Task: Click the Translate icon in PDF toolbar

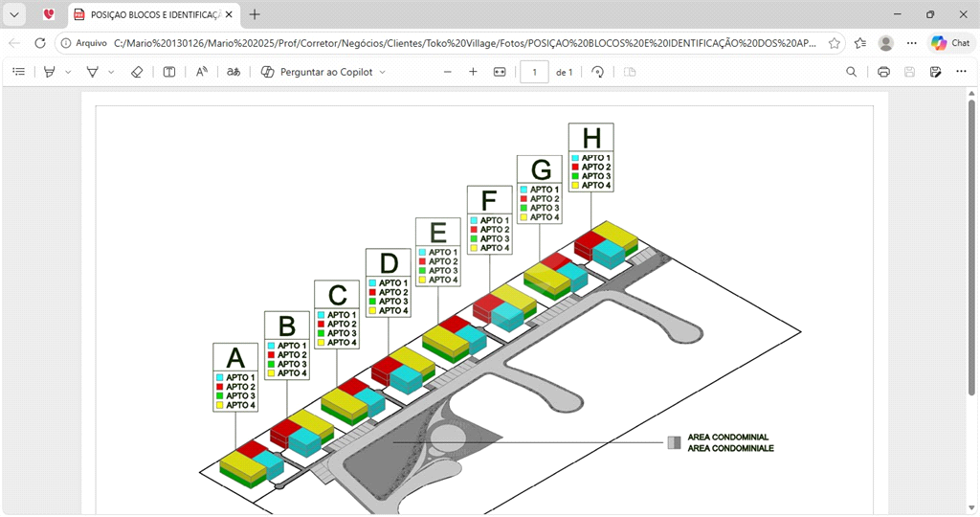Action: click(233, 72)
